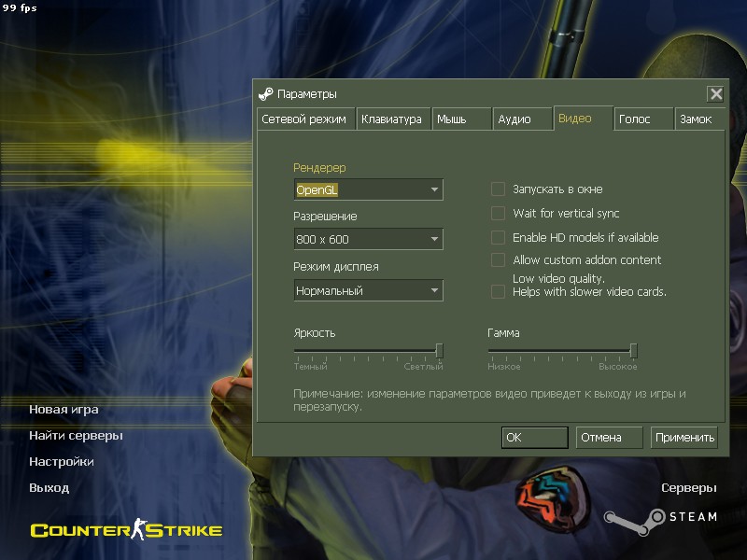
Task: Open the Рендерер dropdown arrow
Action: [x=434, y=189]
